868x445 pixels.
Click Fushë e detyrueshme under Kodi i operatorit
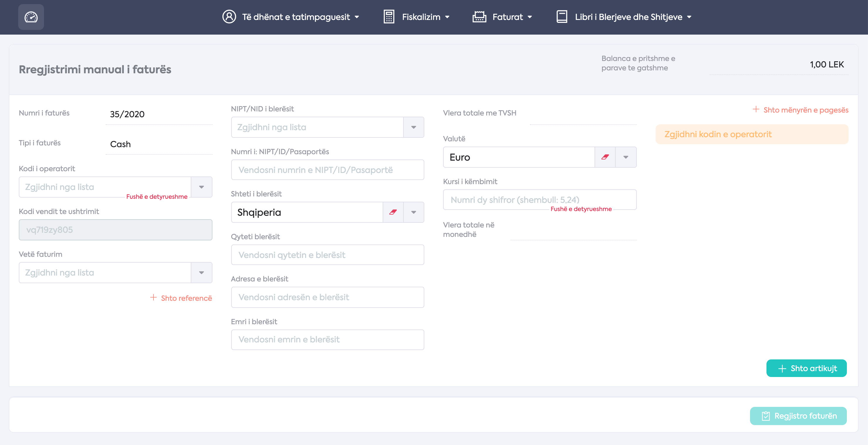point(157,197)
